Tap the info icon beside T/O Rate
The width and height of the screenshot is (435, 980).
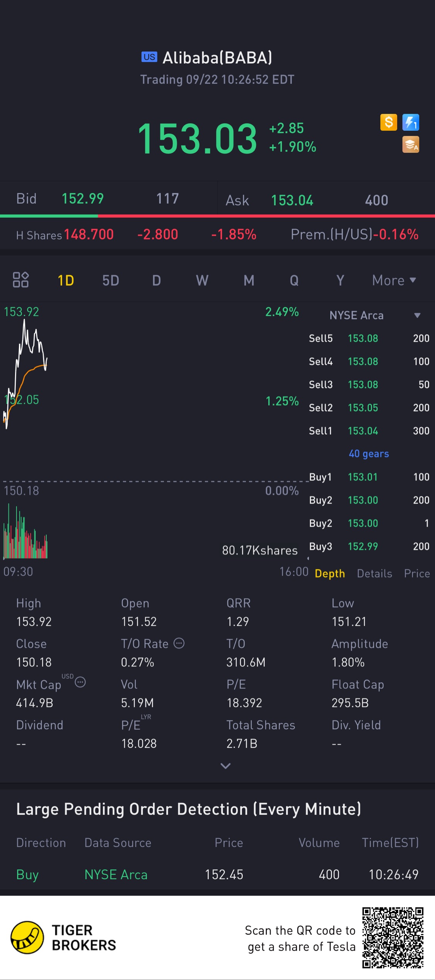[x=179, y=643]
